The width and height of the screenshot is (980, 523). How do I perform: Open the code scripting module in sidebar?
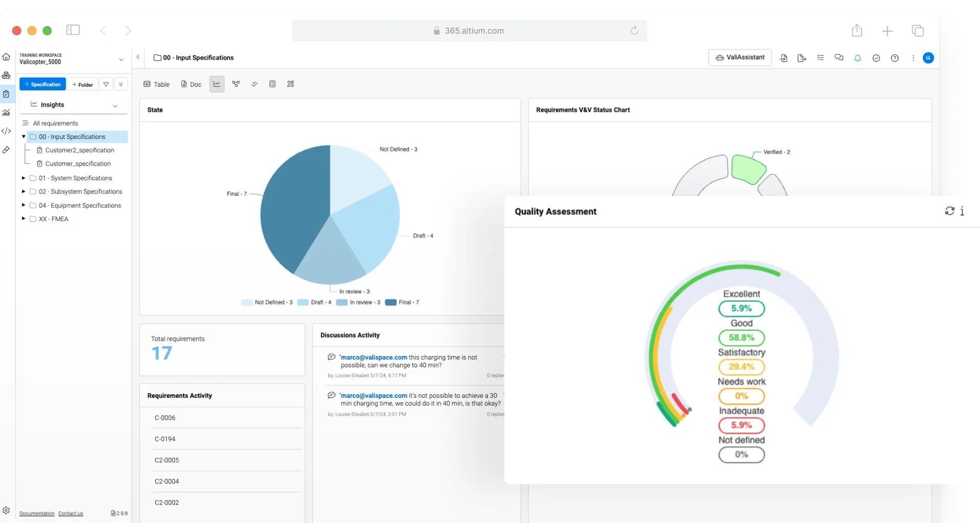click(x=6, y=131)
